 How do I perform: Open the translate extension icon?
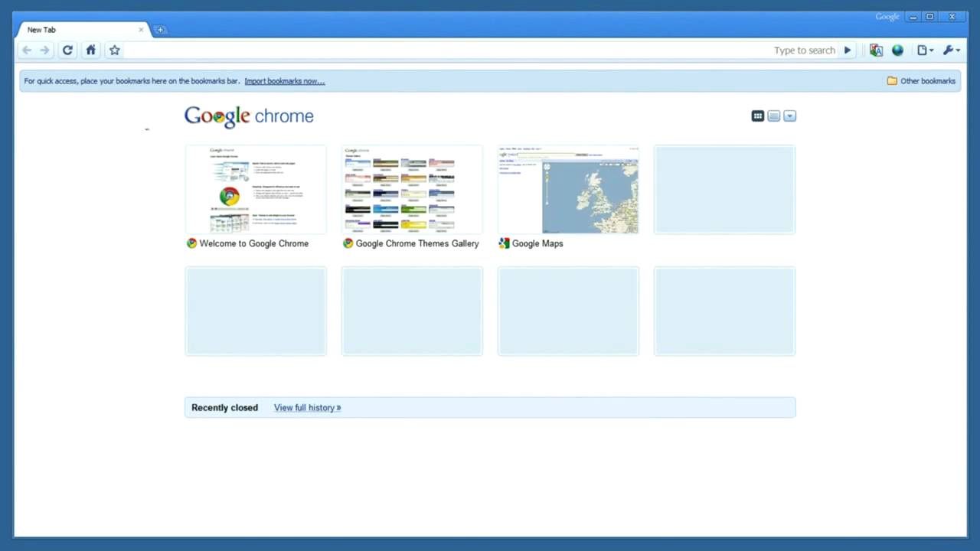[876, 51]
